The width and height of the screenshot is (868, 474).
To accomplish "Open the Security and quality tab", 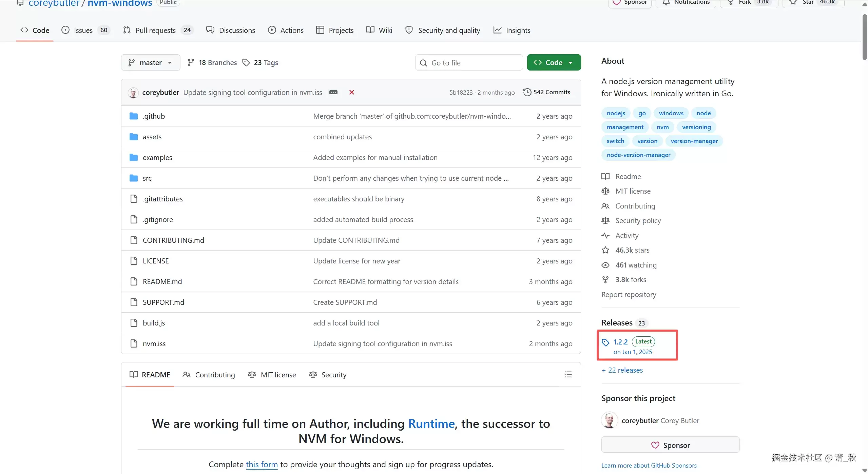I will point(443,30).
